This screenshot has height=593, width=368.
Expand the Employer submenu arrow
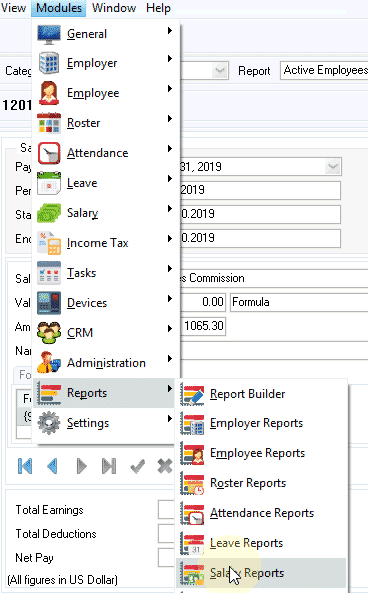tap(170, 59)
